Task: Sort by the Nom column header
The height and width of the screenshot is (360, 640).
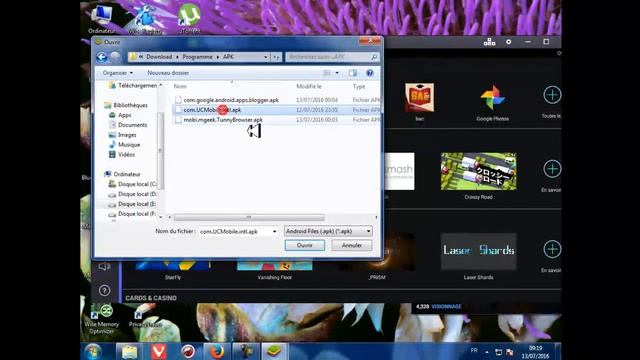Action: click(x=180, y=87)
